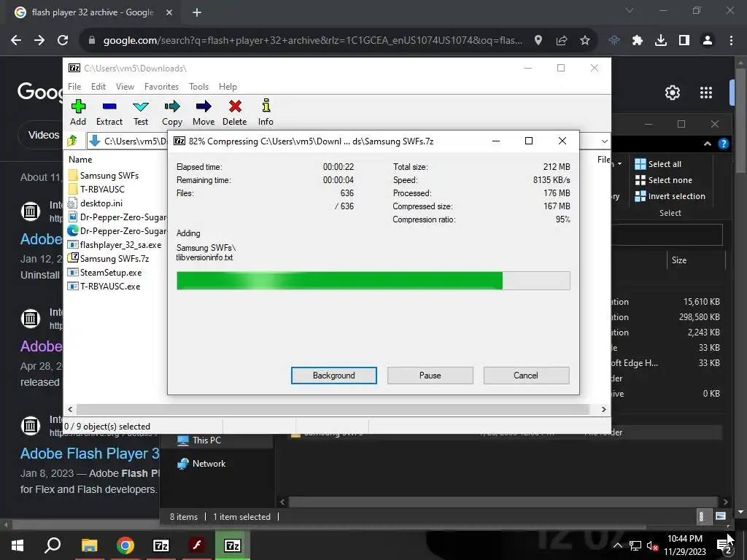Click the green compression progress bar
747x560 pixels.
click(x=373, y=281)
